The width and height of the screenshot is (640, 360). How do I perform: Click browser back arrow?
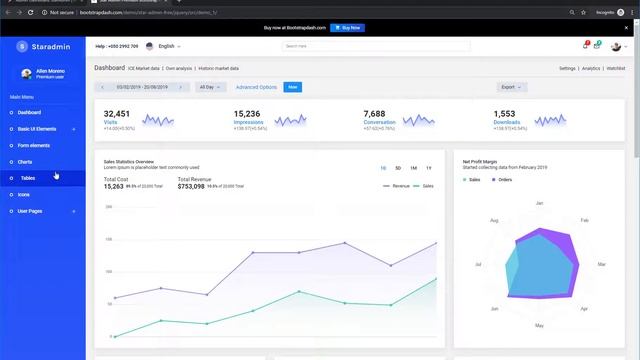pyautogui.click(x=8, y=13)
